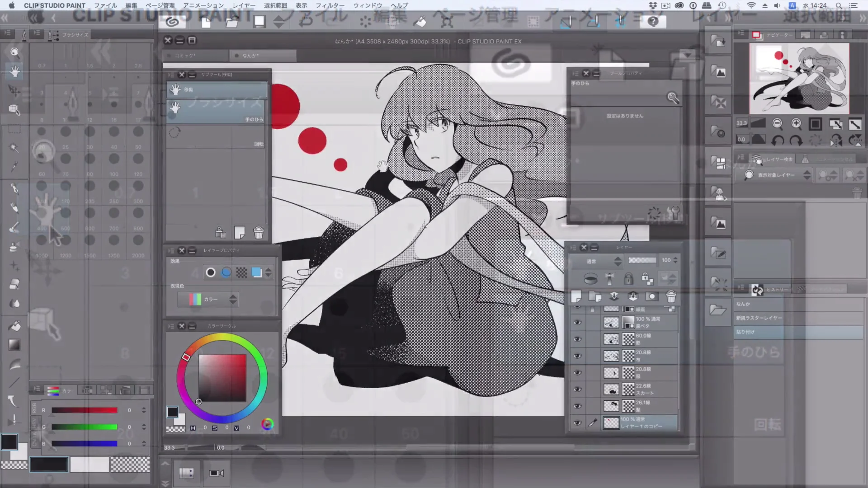Zoom in using Navigator panel icon

(796, 123)
